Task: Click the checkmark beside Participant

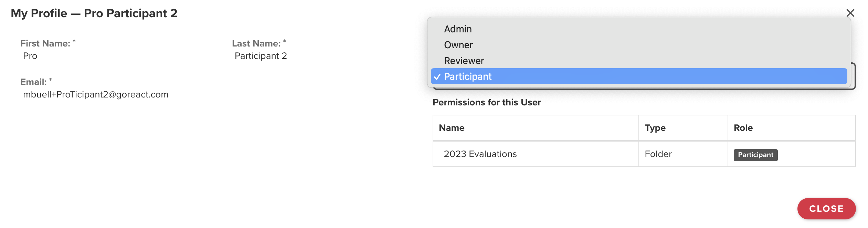Action: (x=437, y=77)
